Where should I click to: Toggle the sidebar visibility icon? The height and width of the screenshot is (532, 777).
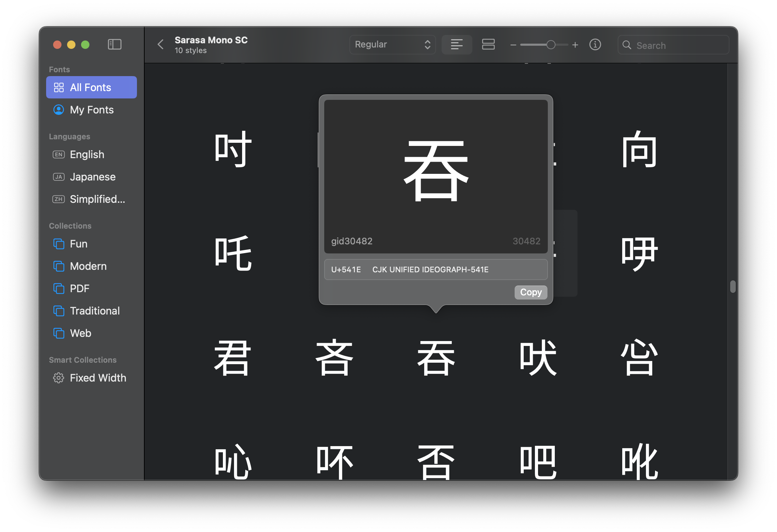click(x=115, y=44)
